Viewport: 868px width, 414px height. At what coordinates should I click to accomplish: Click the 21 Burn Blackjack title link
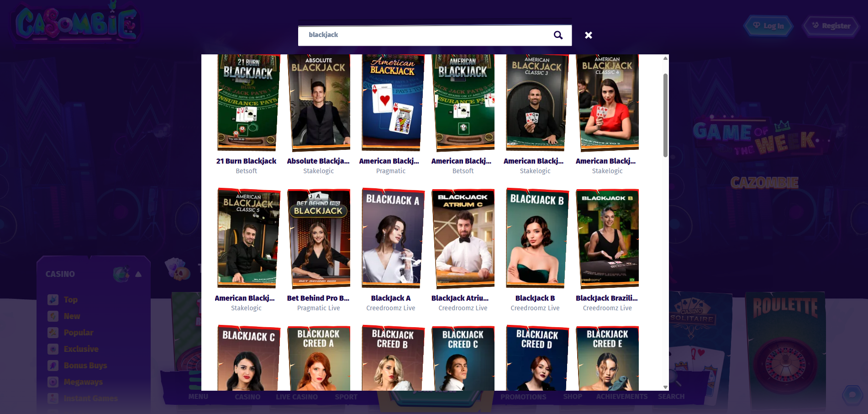(246, 161)
